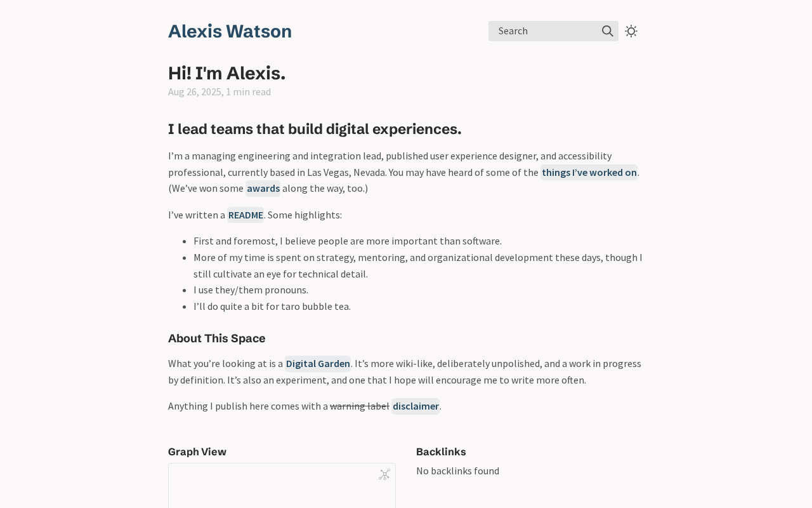Click the "Hi! I'm Alexis." page heading

(x=226, y=74)
